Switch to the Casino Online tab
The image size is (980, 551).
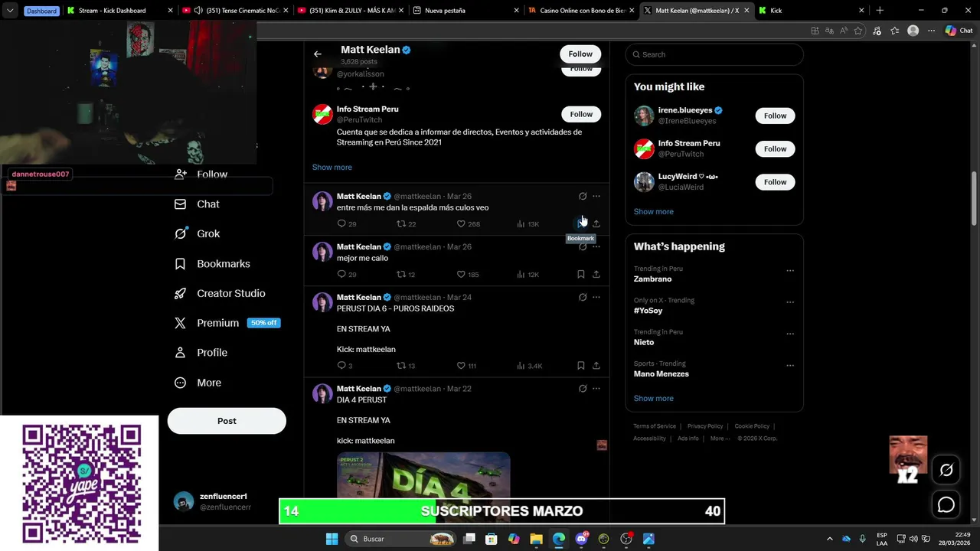(x=580, y=11)
